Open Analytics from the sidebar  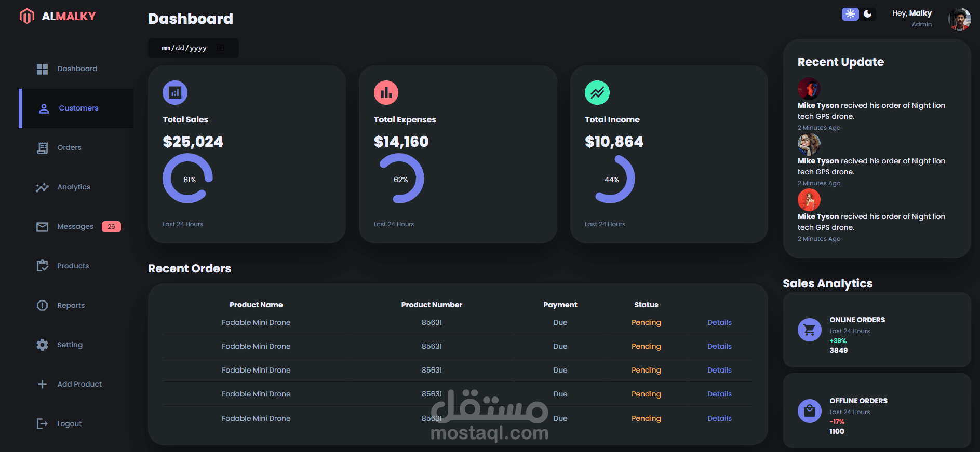pos(76,187)
